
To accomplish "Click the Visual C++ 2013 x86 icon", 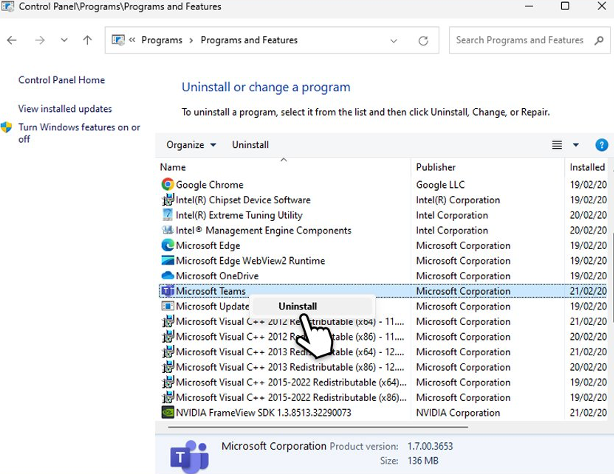I will [168, 367].
